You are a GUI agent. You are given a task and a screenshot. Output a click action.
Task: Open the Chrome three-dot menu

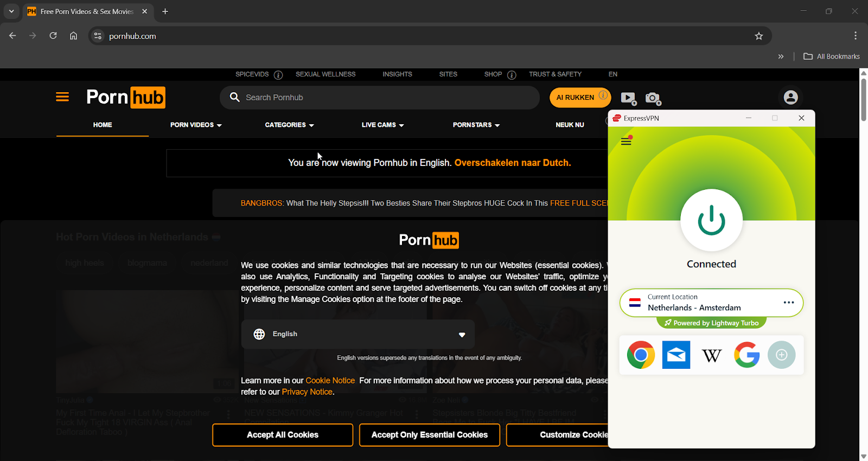(x=856, y=36)
